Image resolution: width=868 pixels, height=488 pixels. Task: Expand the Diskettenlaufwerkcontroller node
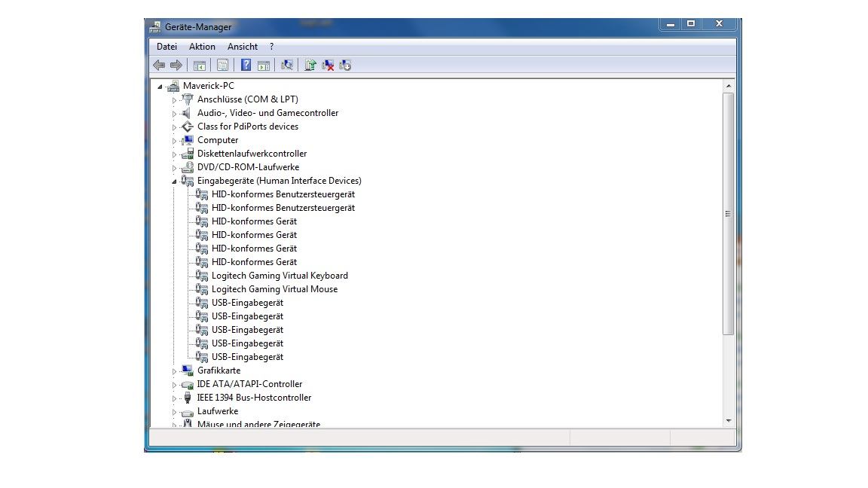[174, 154]
